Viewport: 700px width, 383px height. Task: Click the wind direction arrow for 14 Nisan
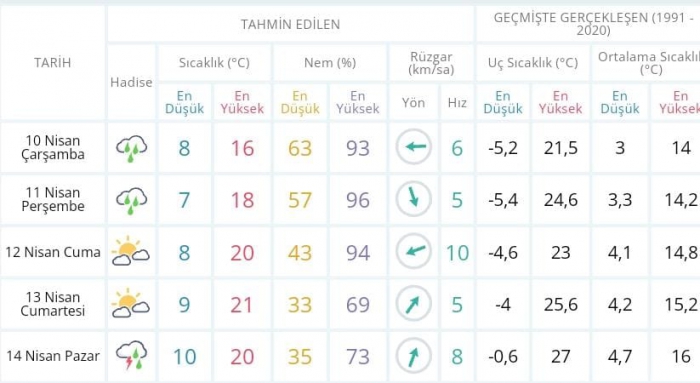(x=413, y=356)
